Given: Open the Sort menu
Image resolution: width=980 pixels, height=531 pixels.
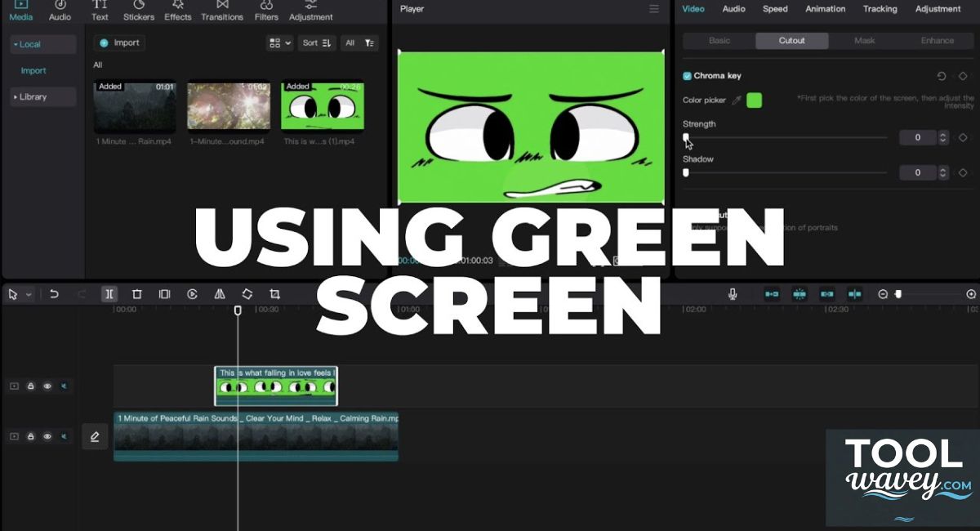Looking at the screenshot, I should (317, 42).
